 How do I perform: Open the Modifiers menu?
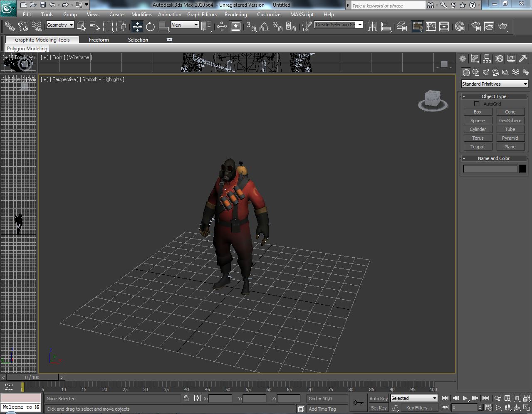[142, 14]
